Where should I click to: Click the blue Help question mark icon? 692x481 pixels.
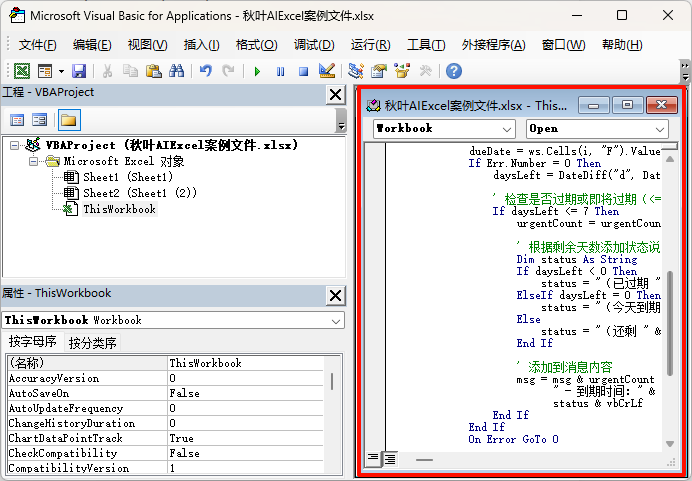tap(453, 71)
